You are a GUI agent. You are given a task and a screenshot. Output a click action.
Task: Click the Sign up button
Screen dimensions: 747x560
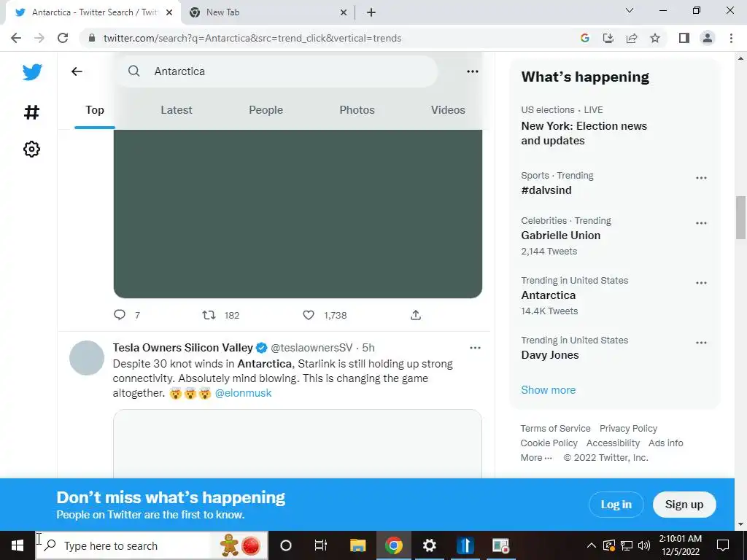click(x=684, y=505)
